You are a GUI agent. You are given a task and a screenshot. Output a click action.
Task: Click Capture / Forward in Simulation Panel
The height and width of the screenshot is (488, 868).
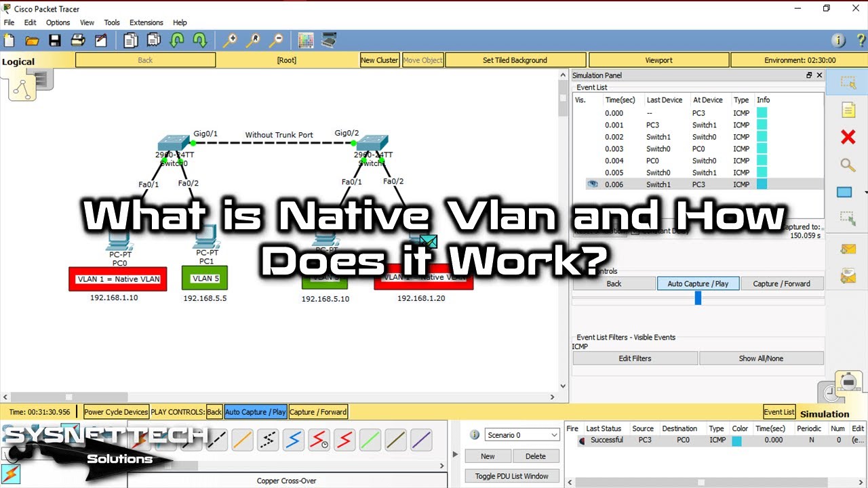pos(781,283)
